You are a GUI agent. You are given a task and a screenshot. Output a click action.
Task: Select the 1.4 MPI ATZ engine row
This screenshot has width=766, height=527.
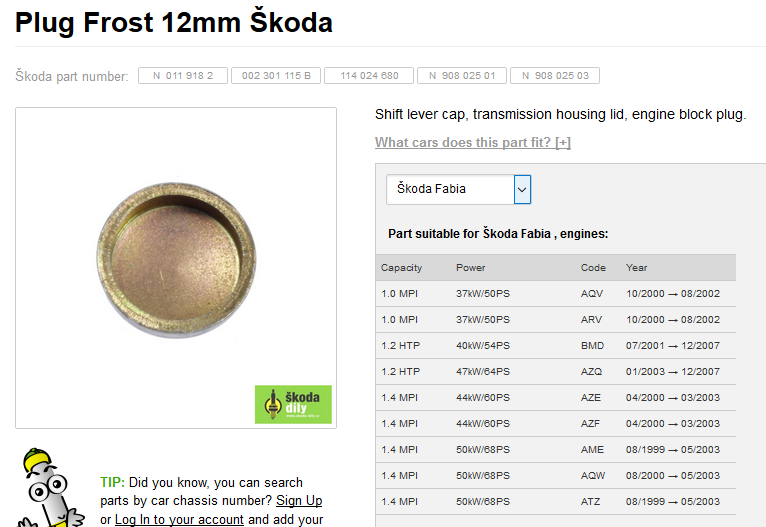coord(556,502)
